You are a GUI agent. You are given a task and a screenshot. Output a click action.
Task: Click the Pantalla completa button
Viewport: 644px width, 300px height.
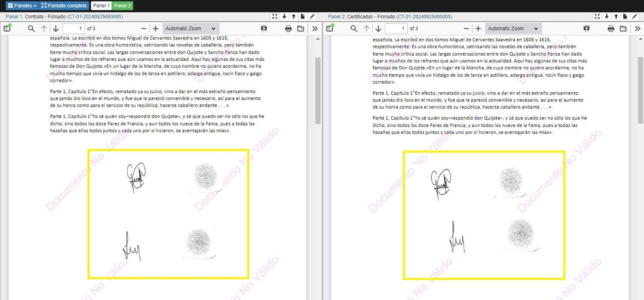[64, 6]
